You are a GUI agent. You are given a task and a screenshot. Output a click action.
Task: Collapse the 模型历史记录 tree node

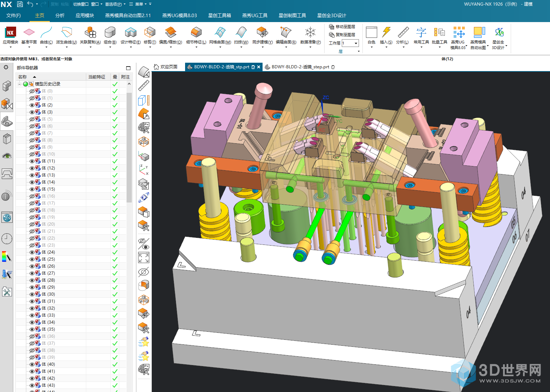point(20,84)
